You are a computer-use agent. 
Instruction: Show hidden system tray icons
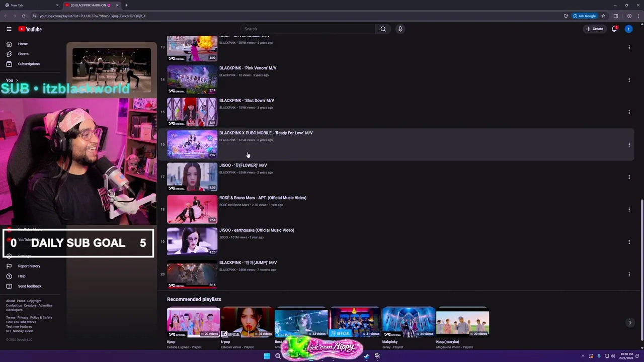pyautogui.click(x=583, y=356)
